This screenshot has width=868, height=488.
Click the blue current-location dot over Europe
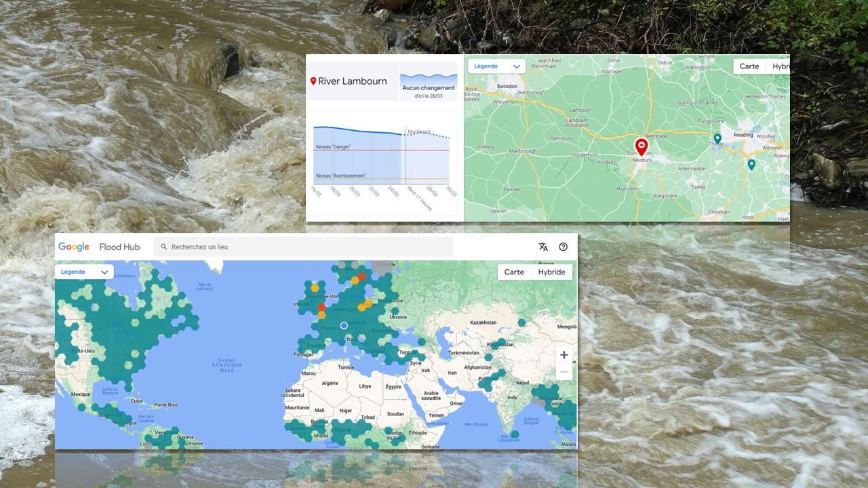[344, 325]
